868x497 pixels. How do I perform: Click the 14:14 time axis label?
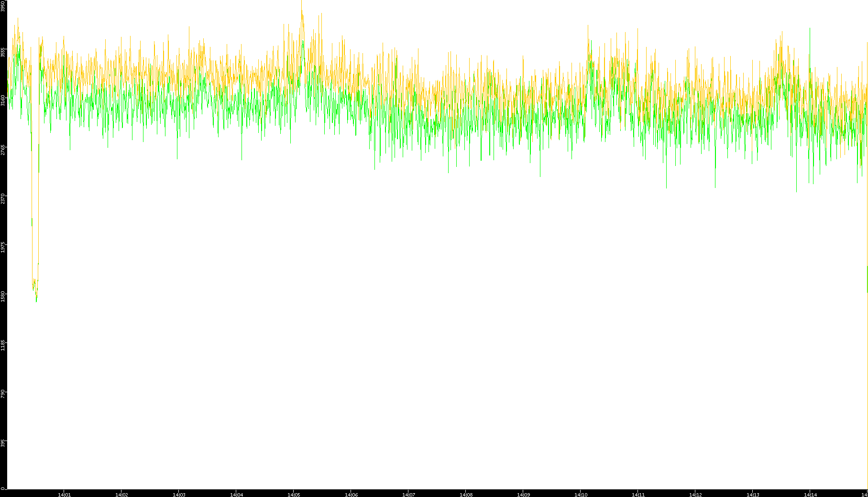pyautogui.click(x=810, y=495)
